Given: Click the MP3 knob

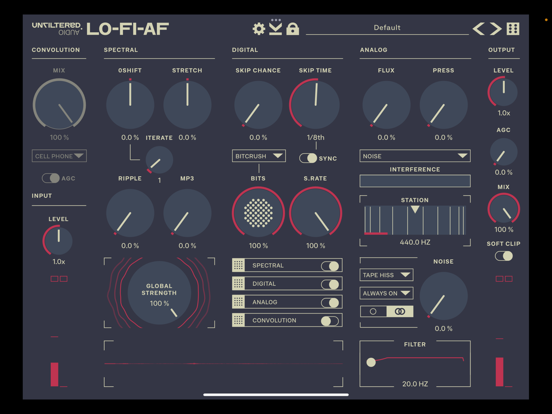Looking at the screenshot, I should click(187, 213).
